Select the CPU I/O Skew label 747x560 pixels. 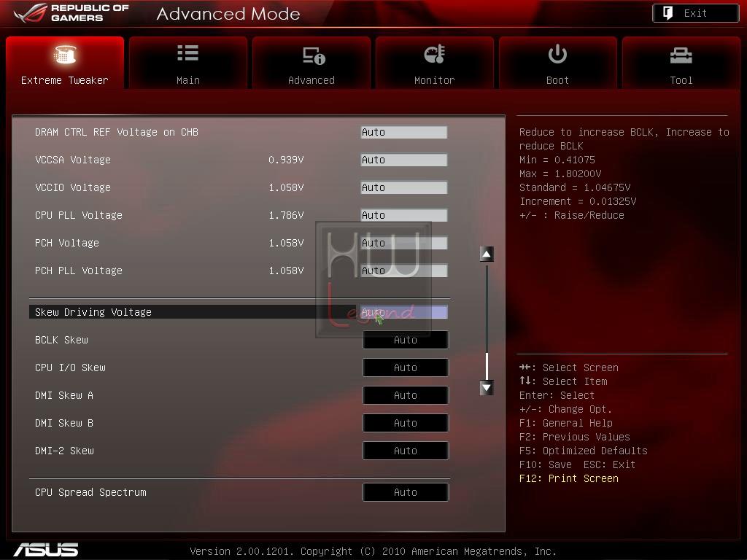tap(70, 367)
